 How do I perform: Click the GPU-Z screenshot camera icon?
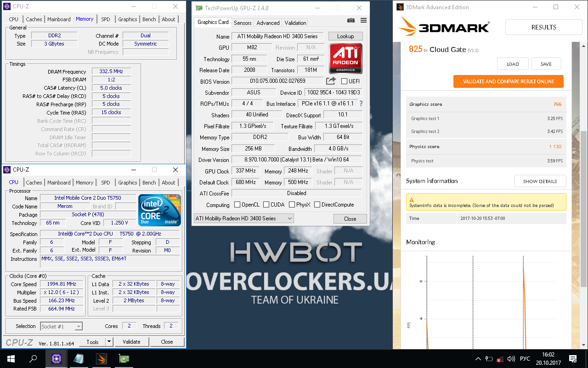pos(351,20)
